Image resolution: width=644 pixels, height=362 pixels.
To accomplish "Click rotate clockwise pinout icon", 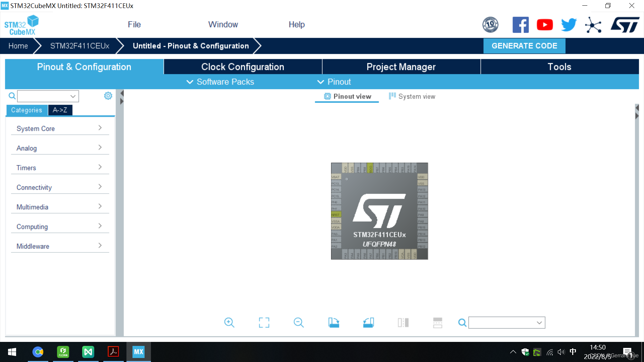I will [x=333, y=322].
